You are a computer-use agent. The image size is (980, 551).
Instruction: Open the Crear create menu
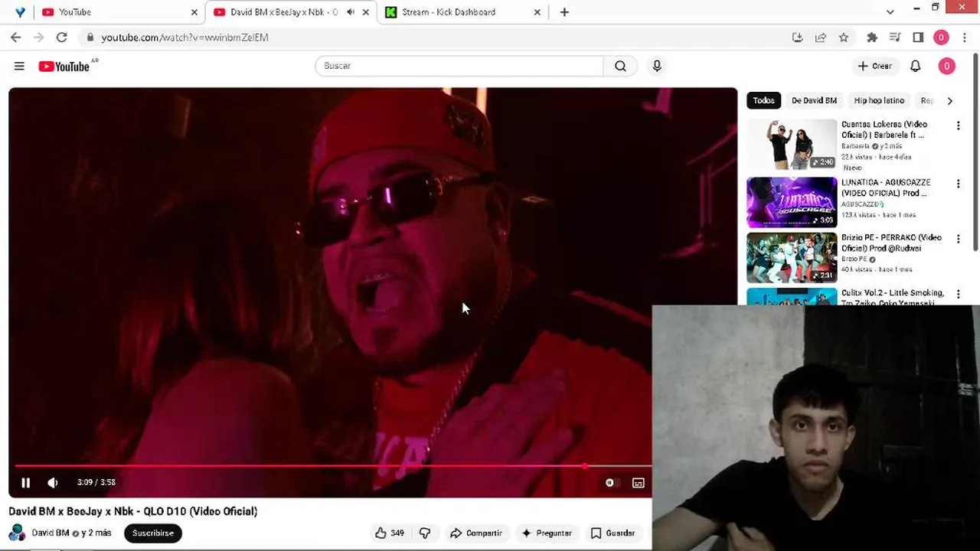coord(875,66)
